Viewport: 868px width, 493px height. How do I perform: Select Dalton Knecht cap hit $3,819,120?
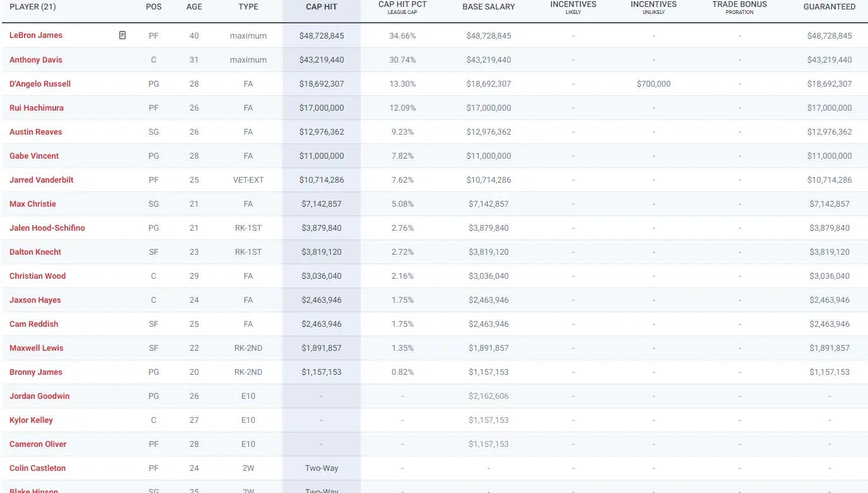322,252
